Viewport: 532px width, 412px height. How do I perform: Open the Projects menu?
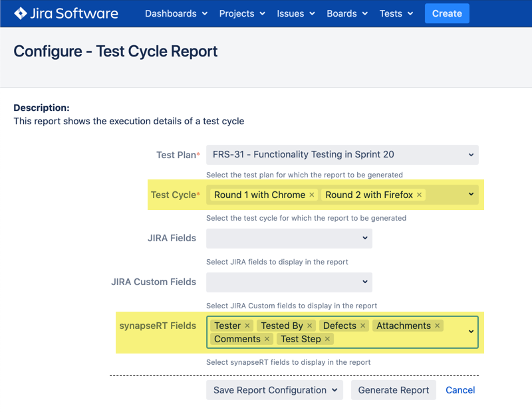pyautogui.click(x=242, y=13)
